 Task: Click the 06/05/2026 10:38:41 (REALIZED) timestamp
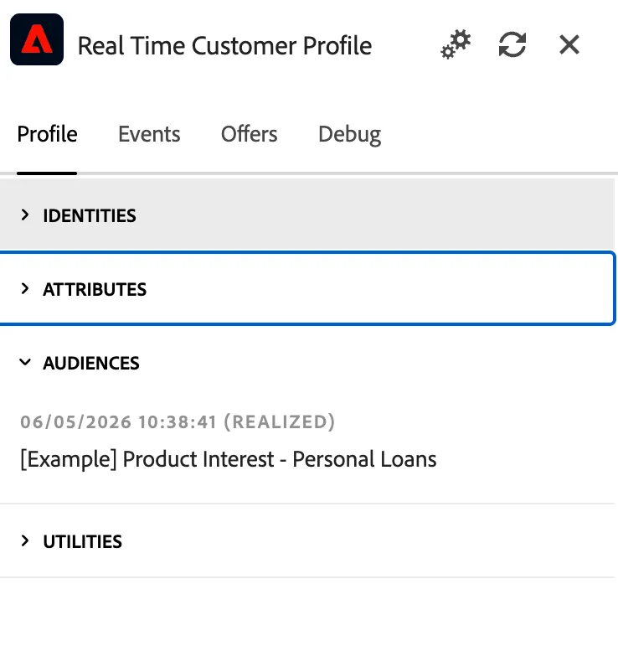178,421
